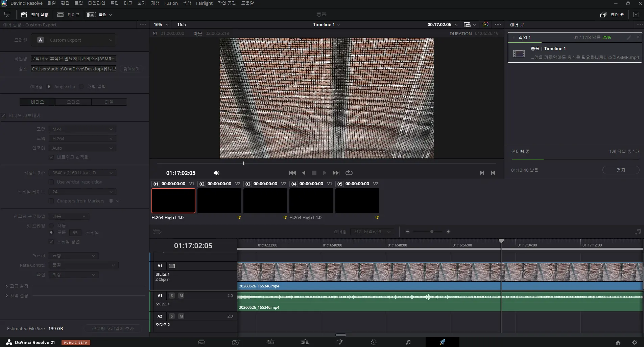Open the 도움말 menu
Screen dimensions: 644x347
tap(247, 3)
